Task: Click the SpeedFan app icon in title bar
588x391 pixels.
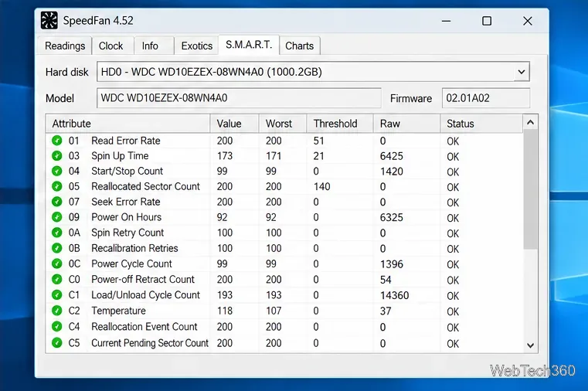Action: (49, 20)
